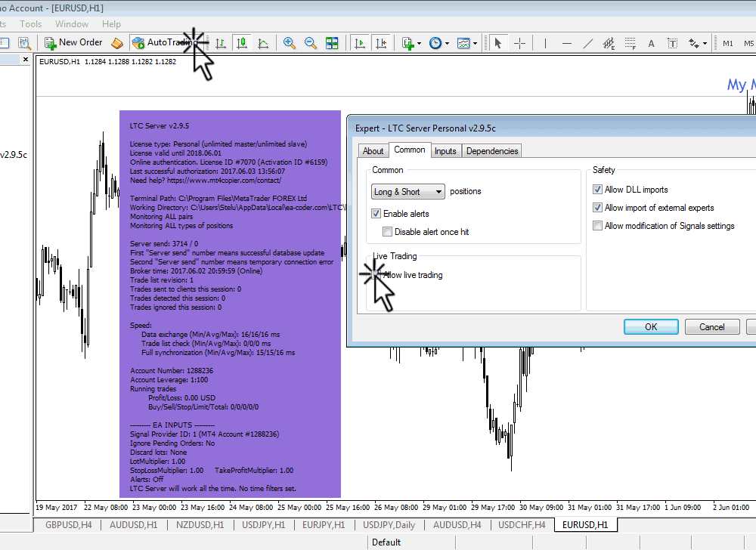Click OK in the Expert dialog
The width and height of the screenshot is (756, 550).
tap(651, 326)
